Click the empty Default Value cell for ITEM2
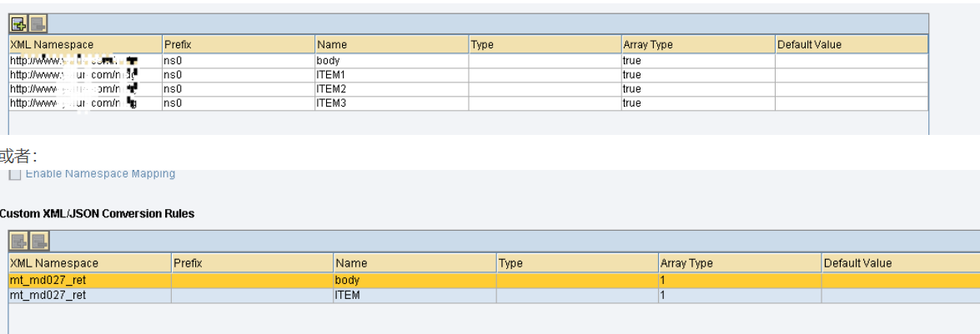The height and width of the screenshot is (334, 980). coord(851,89)
